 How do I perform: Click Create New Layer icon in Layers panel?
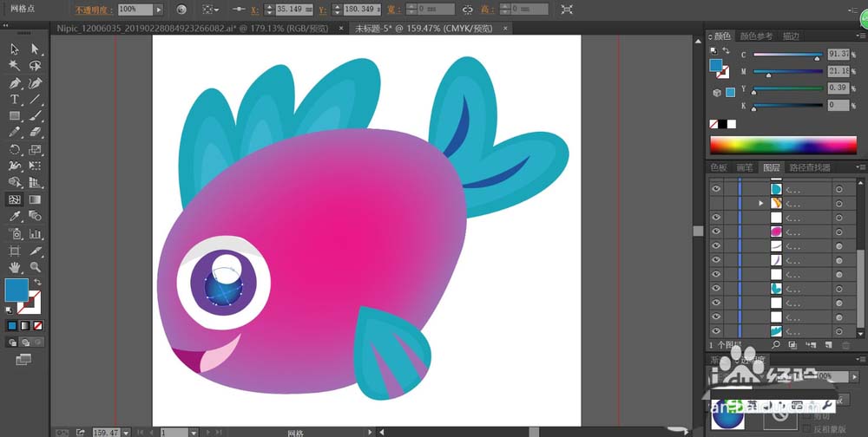click(x=828, y=345)
